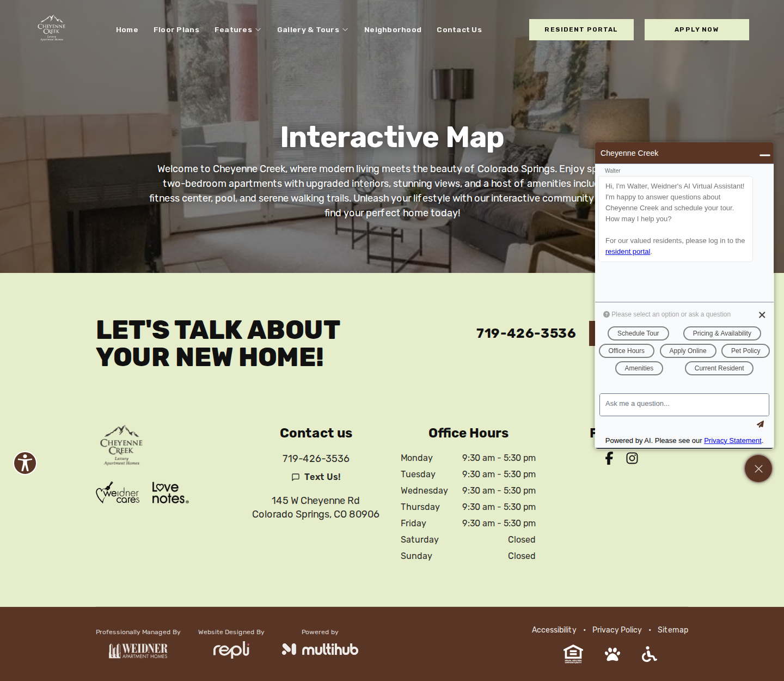Open the footer Sitemap link

[x=673, y=630]
